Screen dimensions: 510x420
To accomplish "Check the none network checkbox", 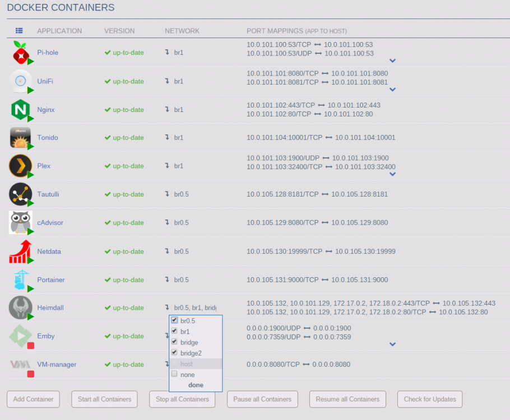I will [x=174, y=374].
